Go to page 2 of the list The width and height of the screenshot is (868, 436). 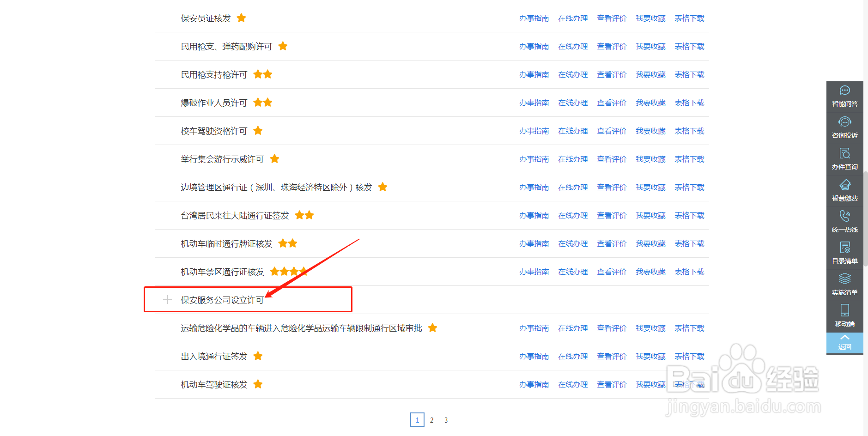pos(431,420)
